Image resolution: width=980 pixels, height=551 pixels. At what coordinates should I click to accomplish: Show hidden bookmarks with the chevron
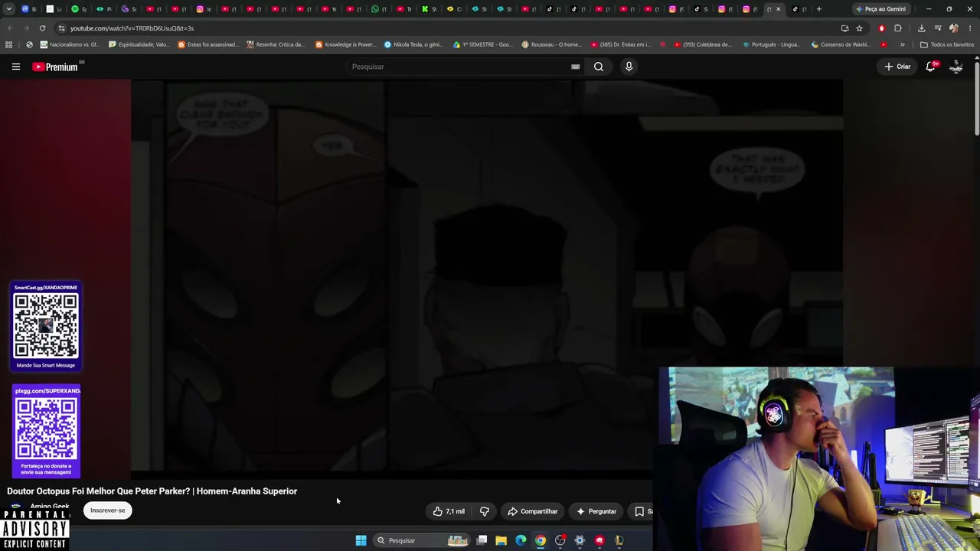[902, 44]
